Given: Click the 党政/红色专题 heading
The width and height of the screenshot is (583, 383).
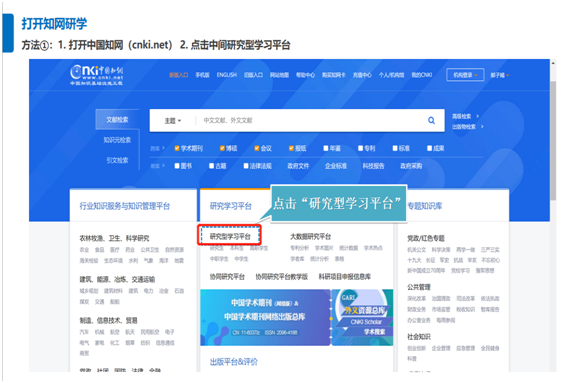Looking at the screenshot, I should pos(426,238).
